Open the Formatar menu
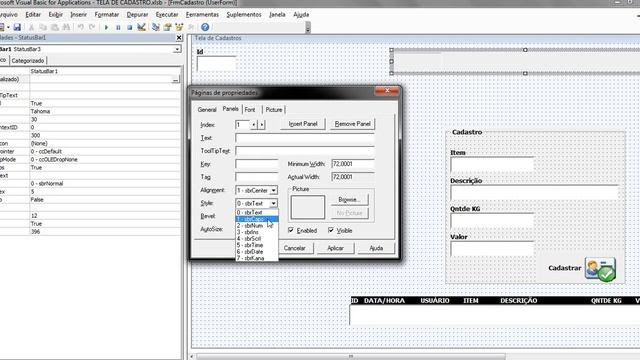640x360 pixels. coord(107,15)
